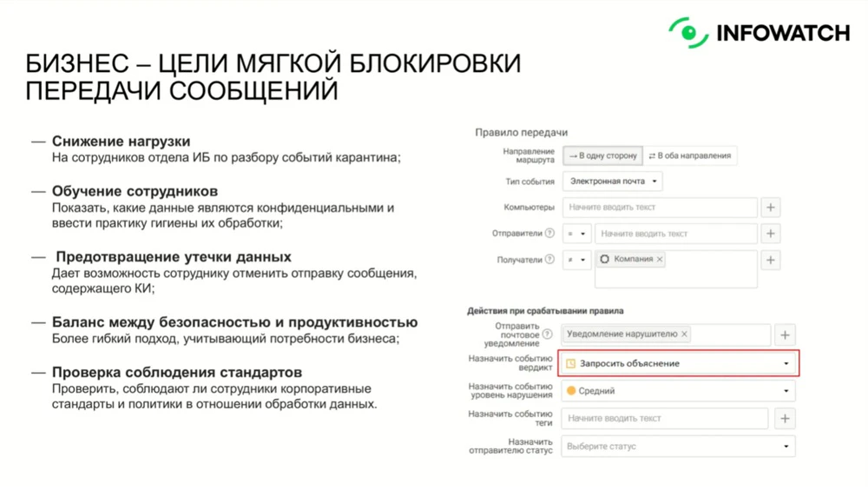This screenshot has height=490, width=868.
Task: Open the 'Средний' violation level dropdown
Action: click(678, 391)
